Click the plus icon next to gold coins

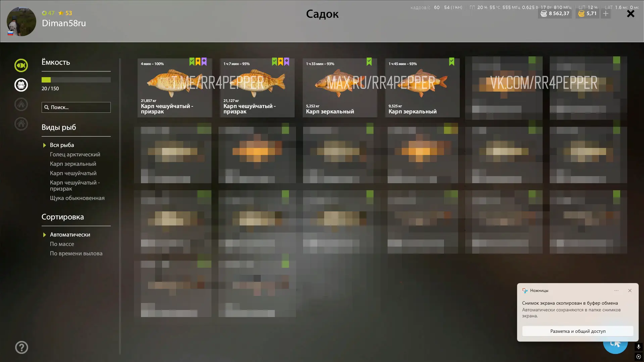point(606,14)
